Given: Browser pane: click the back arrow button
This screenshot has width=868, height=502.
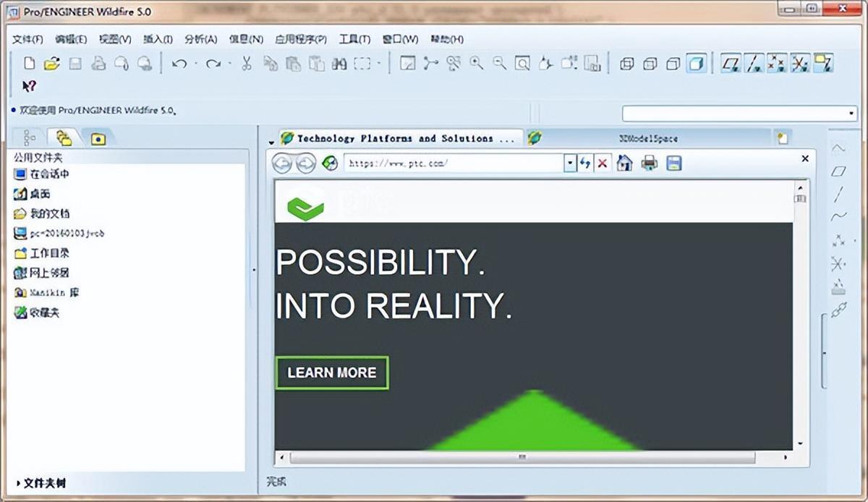Looking at the screenshot, I should 282,163.
